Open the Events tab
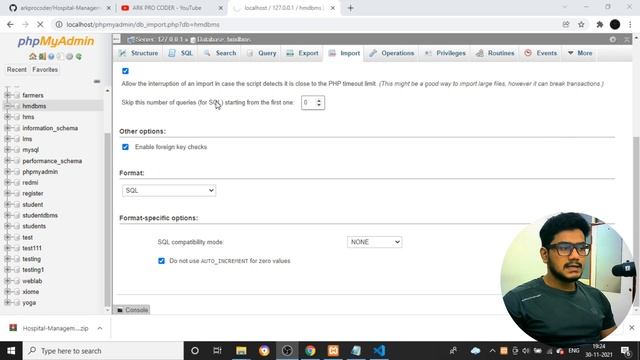This screenshot has width=640, height=360. (x=541, y=53)
